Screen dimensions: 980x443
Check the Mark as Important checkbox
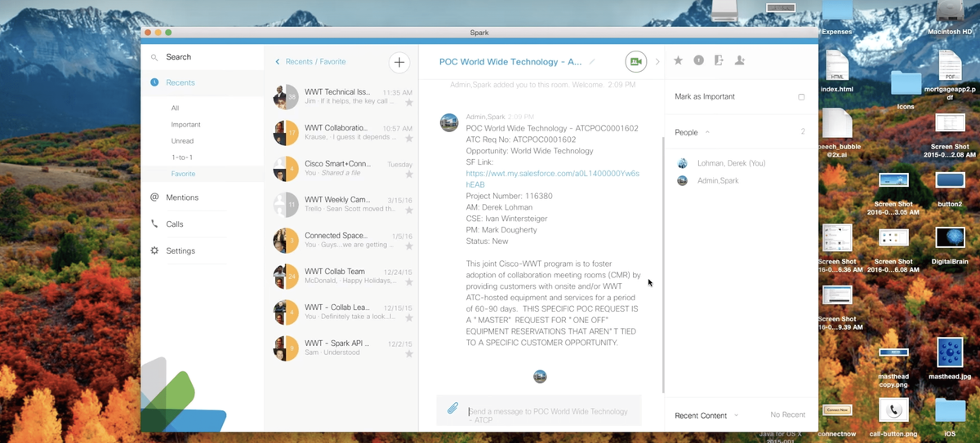801,97
